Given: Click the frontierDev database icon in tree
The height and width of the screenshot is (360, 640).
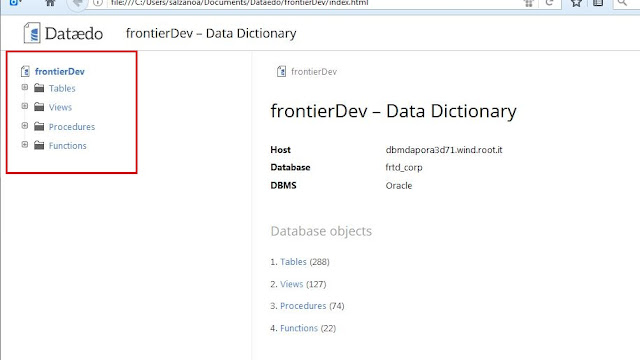Looking at the screenshot, I should tap(25, 71).
